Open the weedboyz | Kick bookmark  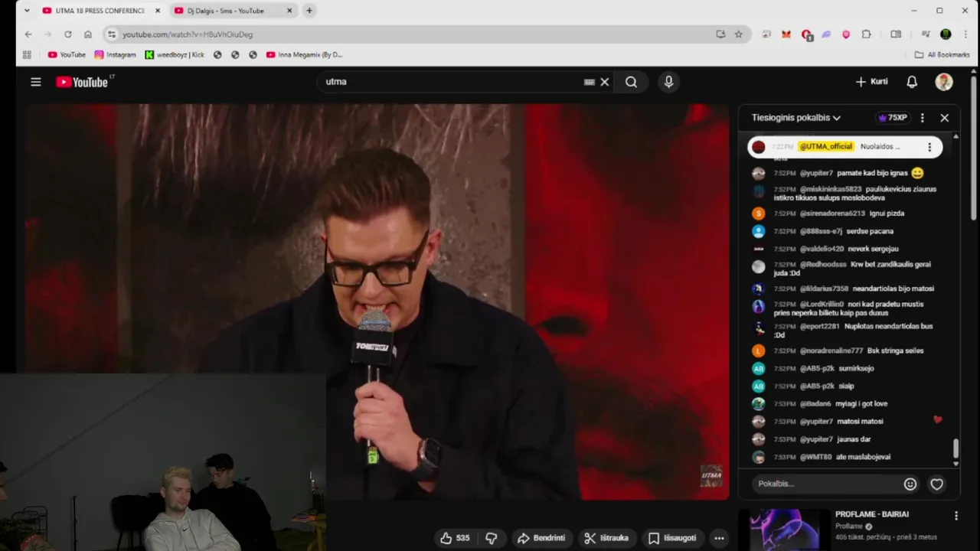pyautogui.click(x=175, y=55)
